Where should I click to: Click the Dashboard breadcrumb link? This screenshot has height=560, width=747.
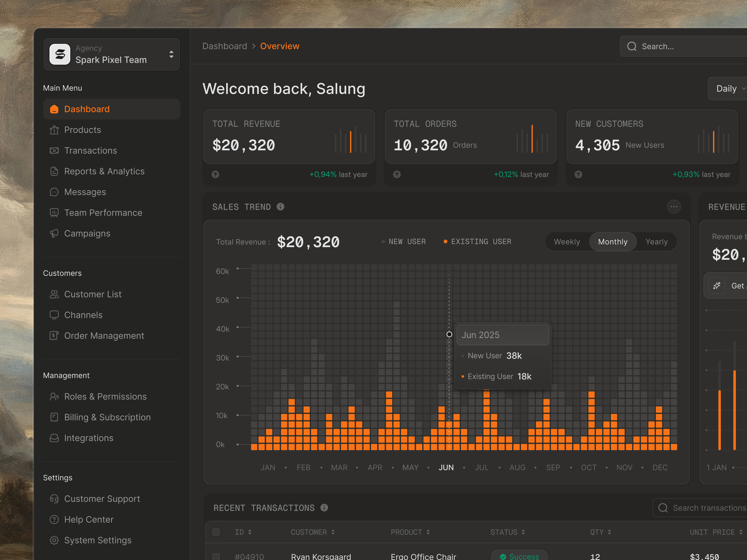(x=225, y=46)
